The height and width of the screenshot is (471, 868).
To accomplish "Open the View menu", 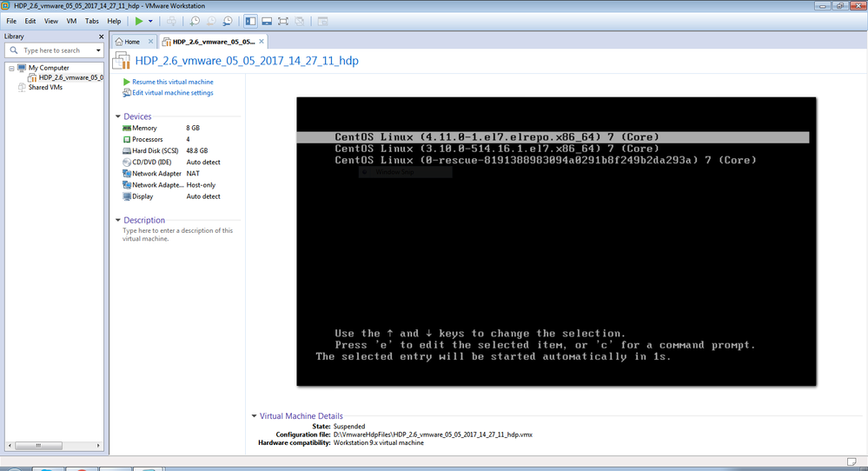I will pyautogui.click(x=51, y=21).
